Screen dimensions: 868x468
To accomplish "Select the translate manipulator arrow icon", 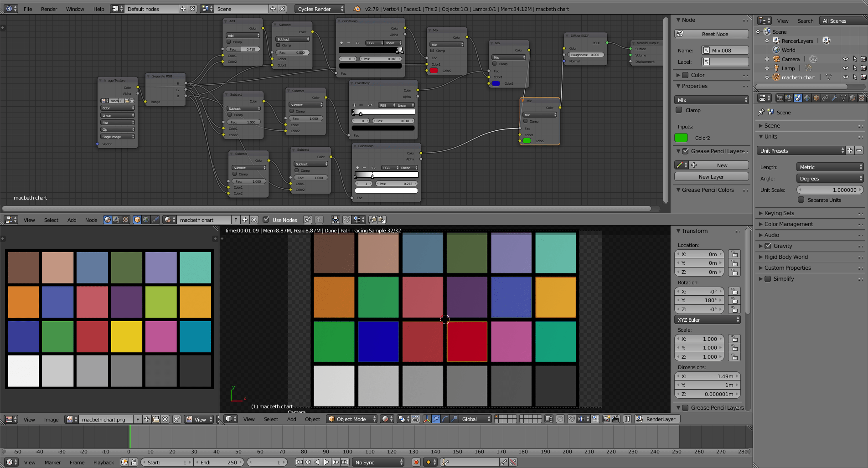I will point(436,419).
